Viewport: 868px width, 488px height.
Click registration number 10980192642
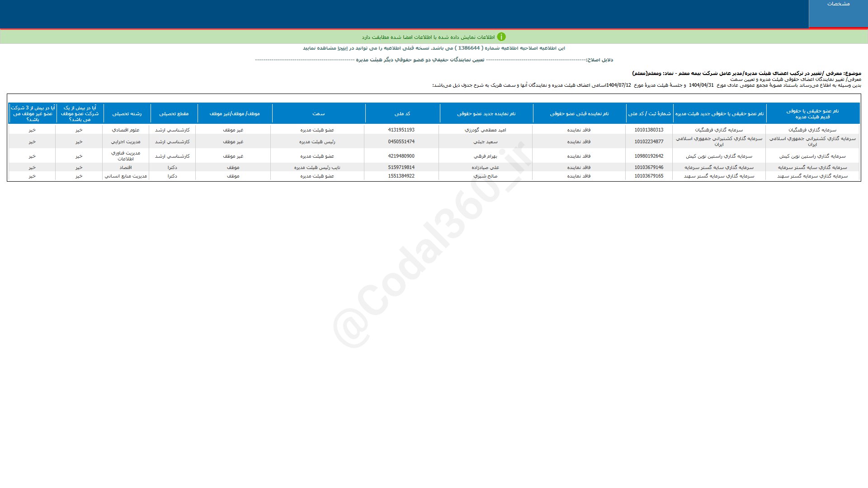click(649, 156)
